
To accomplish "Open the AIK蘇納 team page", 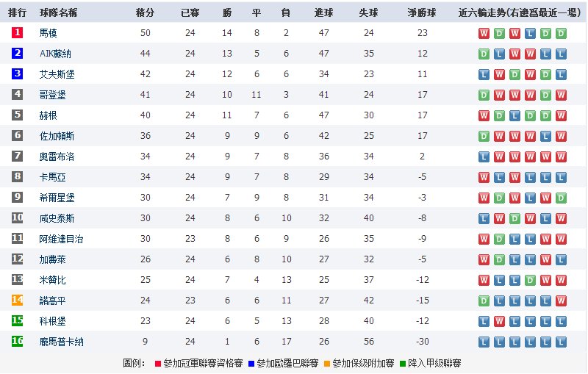I will point(54,54).
